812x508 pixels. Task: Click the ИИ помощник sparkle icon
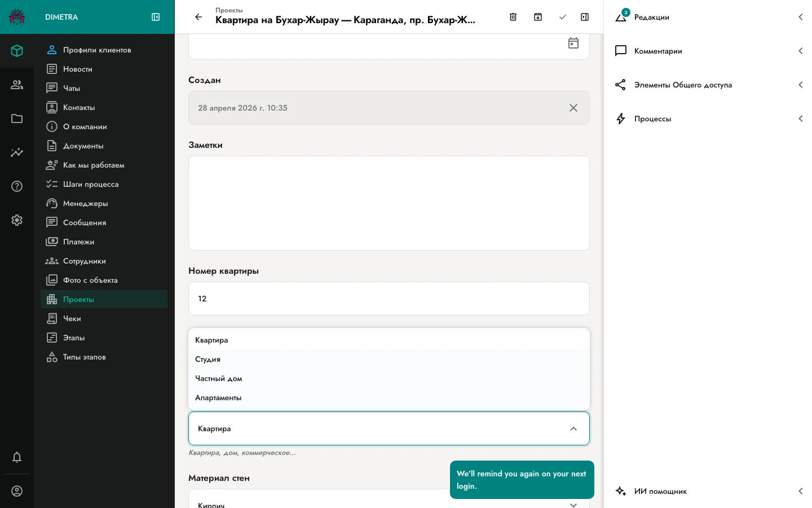pos(621,491)
